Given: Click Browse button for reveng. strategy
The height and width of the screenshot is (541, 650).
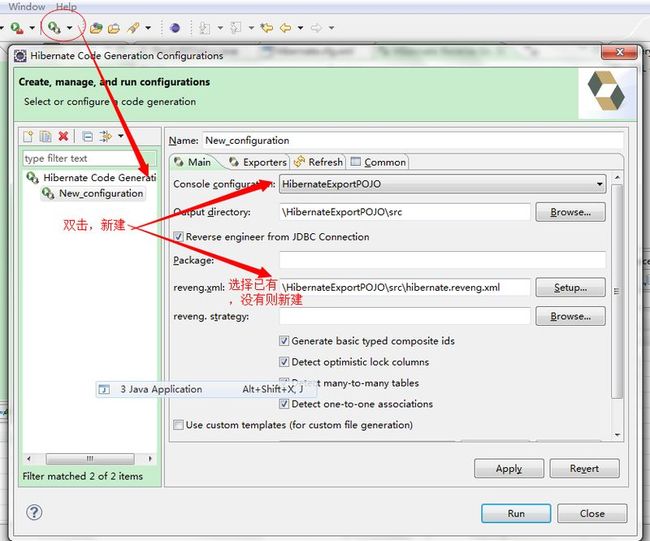Looking at the screenshot, I should [x=570, y=316].
